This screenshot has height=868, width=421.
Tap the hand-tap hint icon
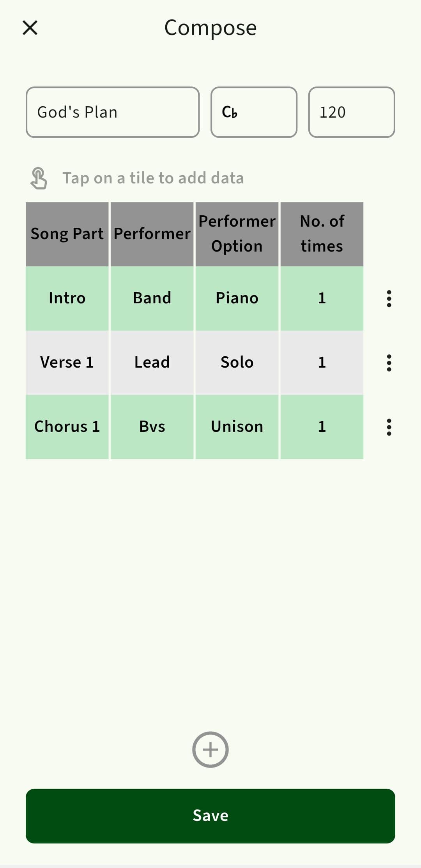click(39, 178)
